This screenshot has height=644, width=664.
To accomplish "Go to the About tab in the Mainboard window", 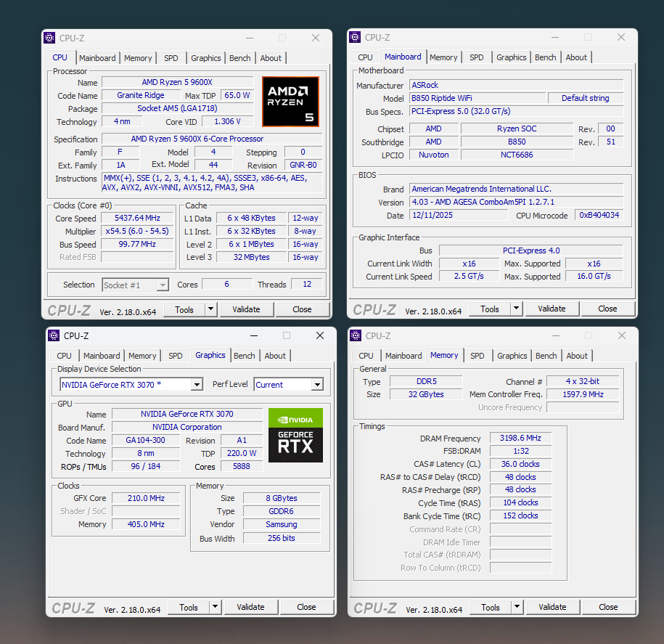I will coord(576,57).
